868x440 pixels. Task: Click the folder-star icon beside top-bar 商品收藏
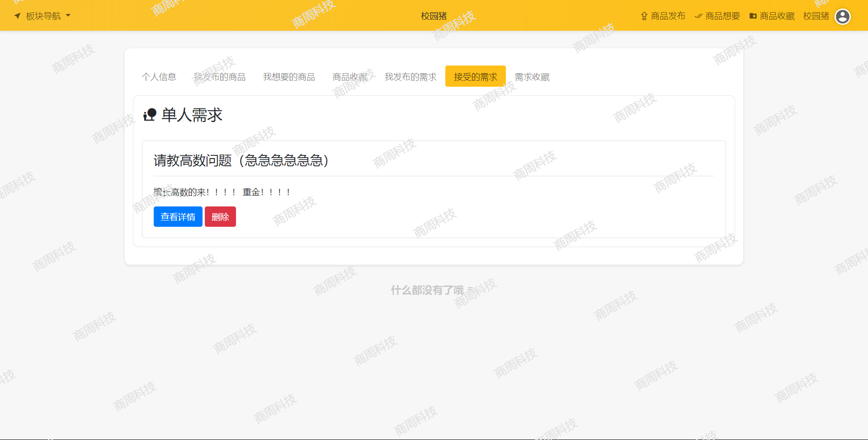(753, 16)
